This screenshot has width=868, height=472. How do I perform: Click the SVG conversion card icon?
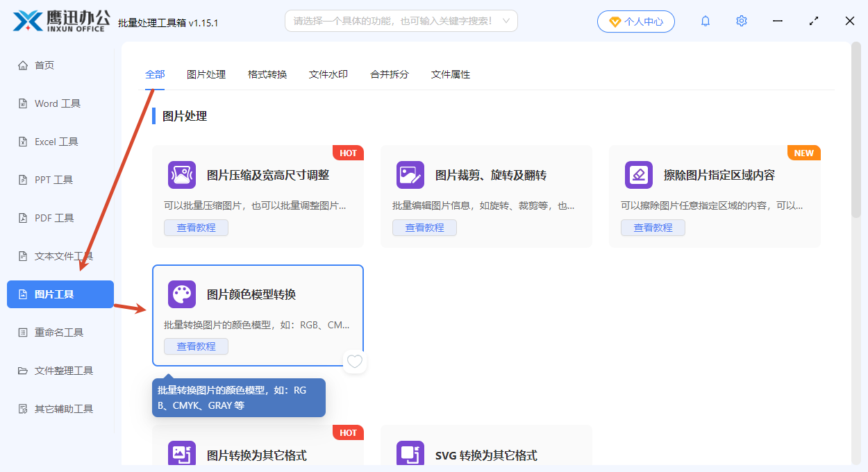click(x=410, y=454)
